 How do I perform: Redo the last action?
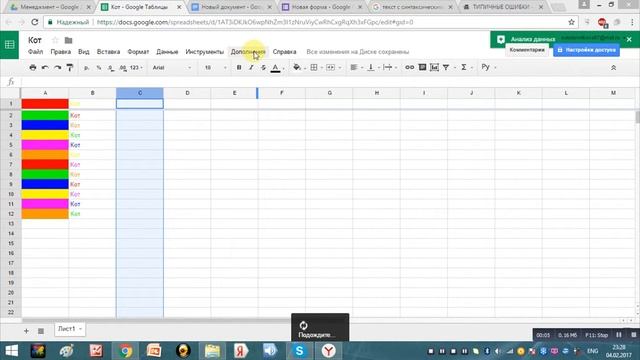click(58, 67)
